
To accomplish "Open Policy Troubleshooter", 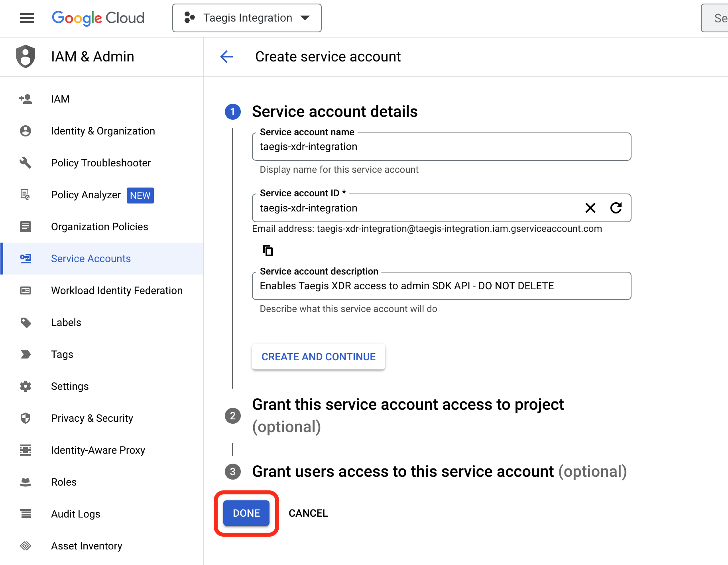I will (102, 163).
